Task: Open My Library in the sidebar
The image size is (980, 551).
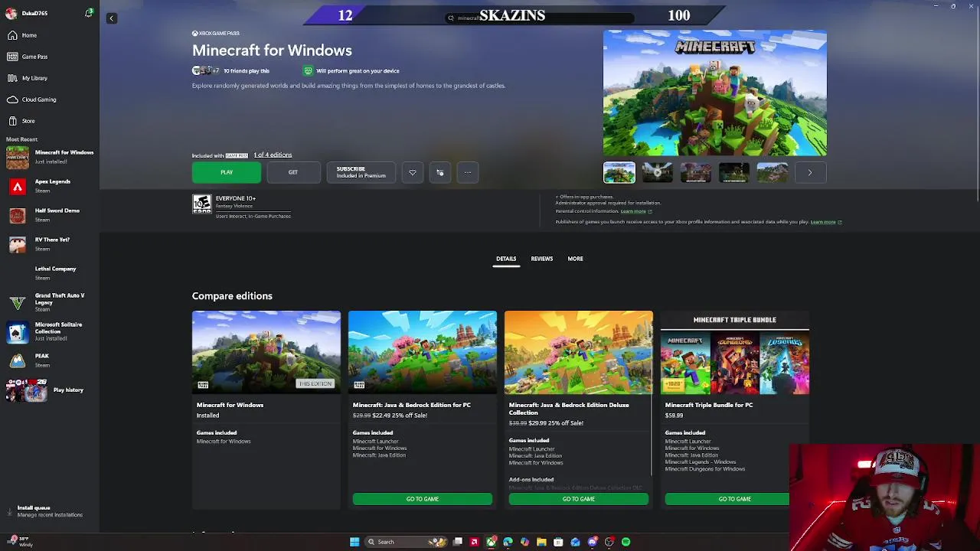Action: (50, 78)
